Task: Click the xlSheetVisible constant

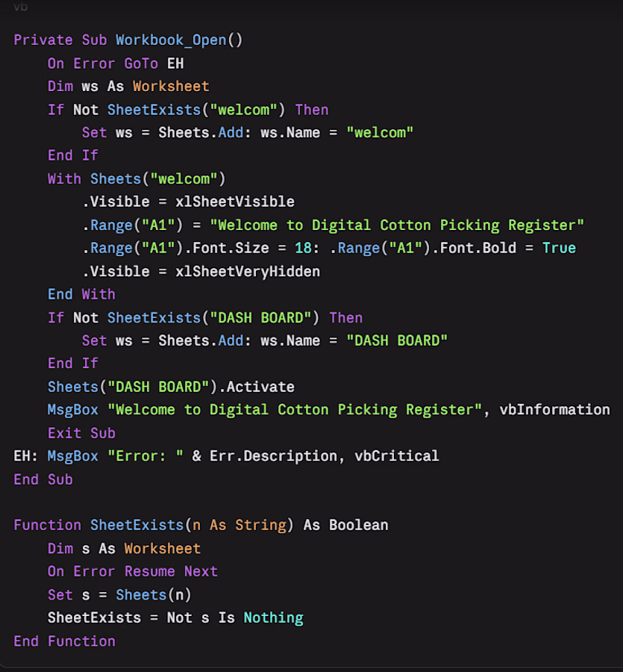Action: coord(234,202)
